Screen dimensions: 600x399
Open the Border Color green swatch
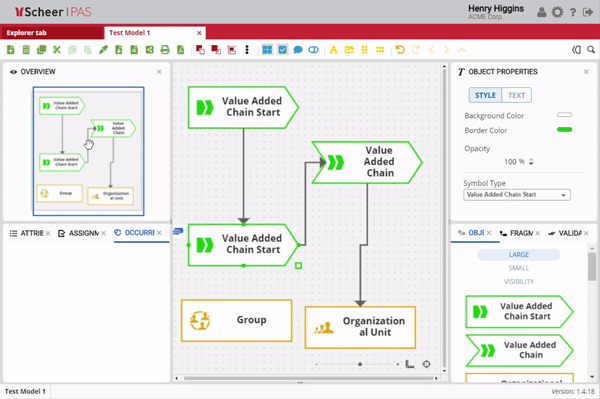[564, 130]
